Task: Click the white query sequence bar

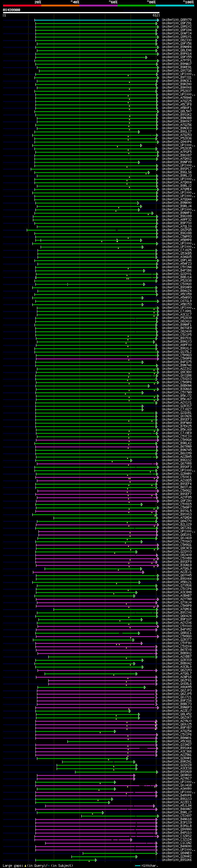Action: coord(81,13)
